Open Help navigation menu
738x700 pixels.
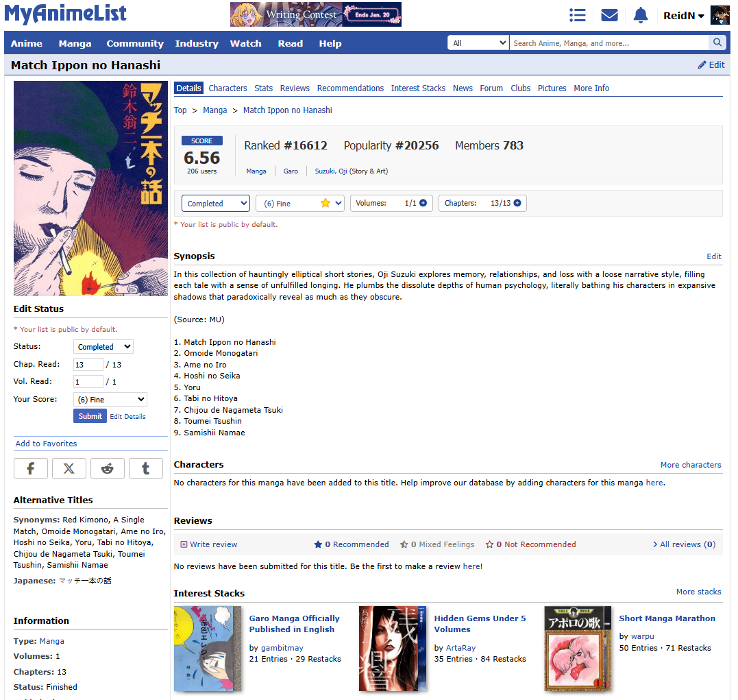point(330,43)
